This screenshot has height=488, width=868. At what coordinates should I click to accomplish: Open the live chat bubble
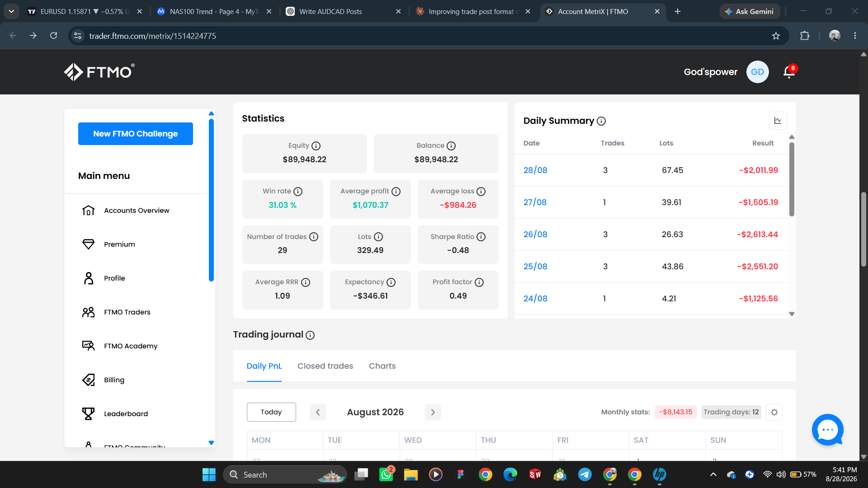coord(827,430)
